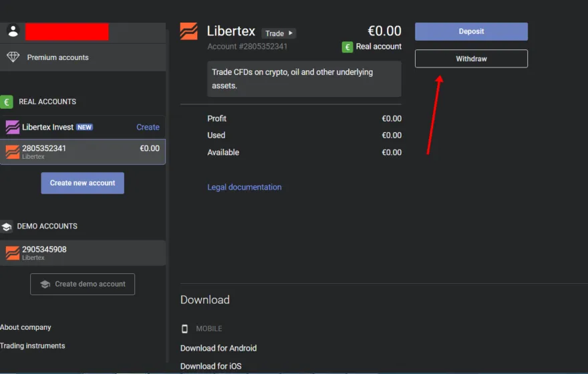Click the green euro Real account badge
The image size is (588, 374).
(x=347, y=47)
